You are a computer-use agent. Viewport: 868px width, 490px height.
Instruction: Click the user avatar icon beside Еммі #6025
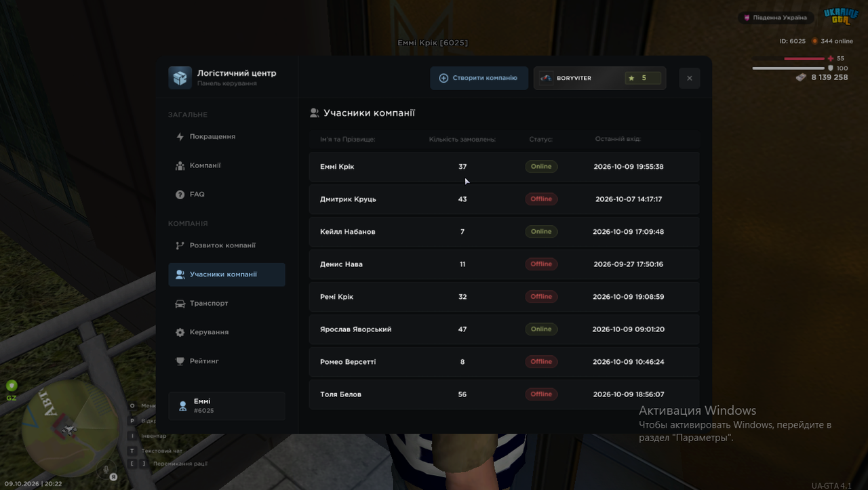[182, 406]
